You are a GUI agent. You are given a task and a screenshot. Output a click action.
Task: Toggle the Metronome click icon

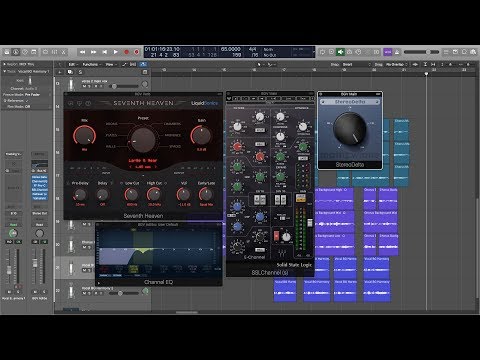pos(397,52)
